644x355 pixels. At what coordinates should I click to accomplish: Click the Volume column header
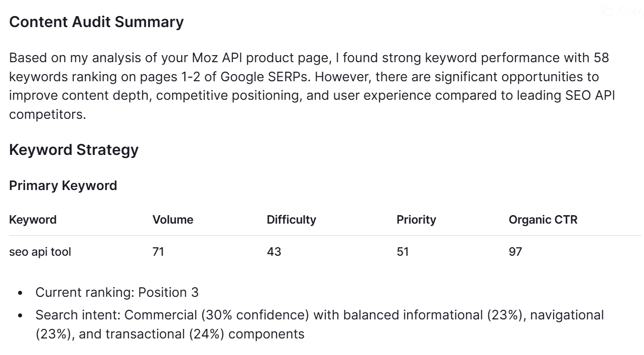pos(173,220)
